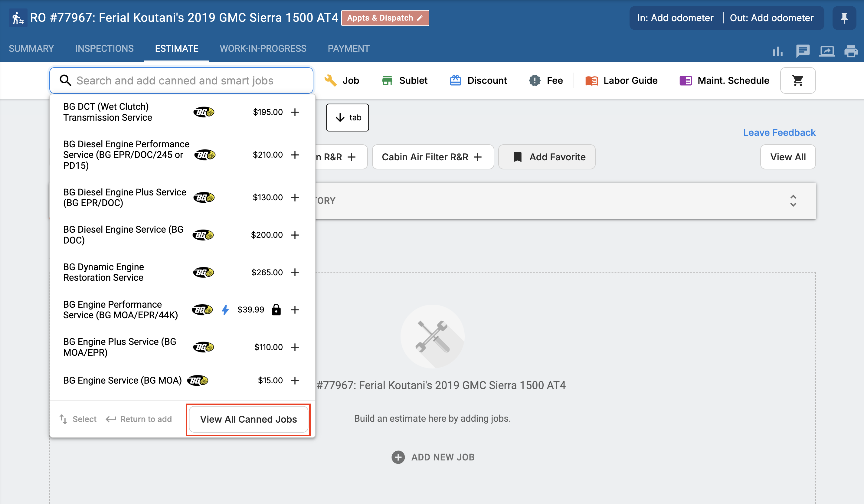Set Out: Add odometer reading

click(x=771, y=18)
